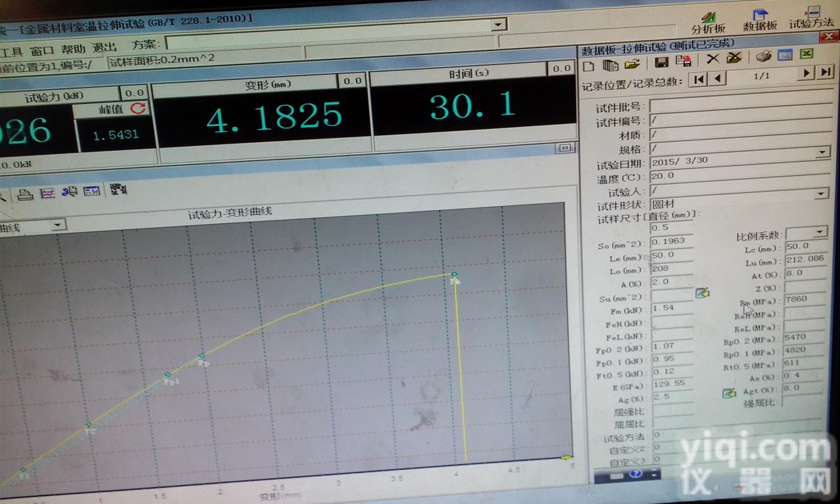Image resolution: width=840 pixels, height=504 pixels.
Task: Create a new record with the blank page icon
Action: click(x=589, y=66)
